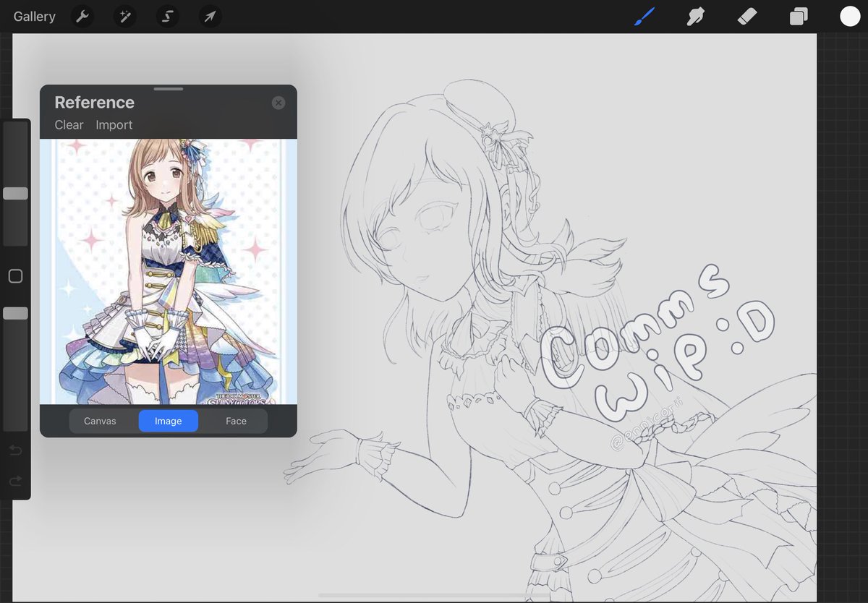Switch Reference to the Canvas tab
Image resolution: width=868 pixels, height=603 pixels.
pyautogui.click(x=100, y=421)
